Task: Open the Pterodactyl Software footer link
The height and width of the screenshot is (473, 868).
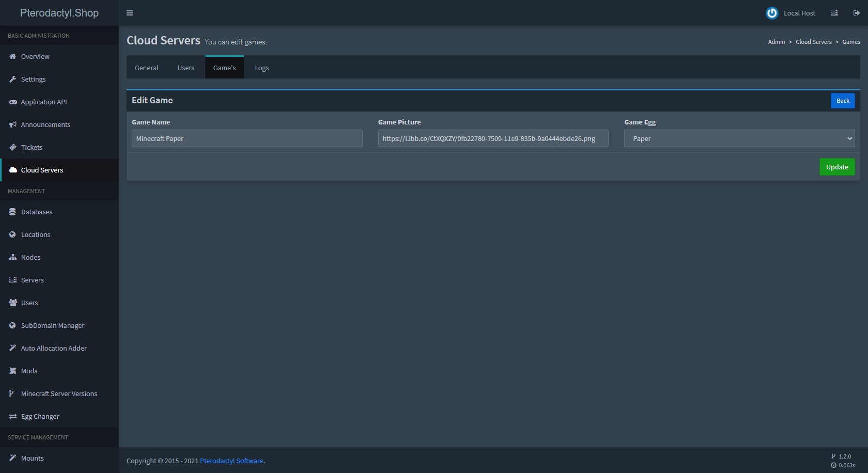Action: pos(231,461)
